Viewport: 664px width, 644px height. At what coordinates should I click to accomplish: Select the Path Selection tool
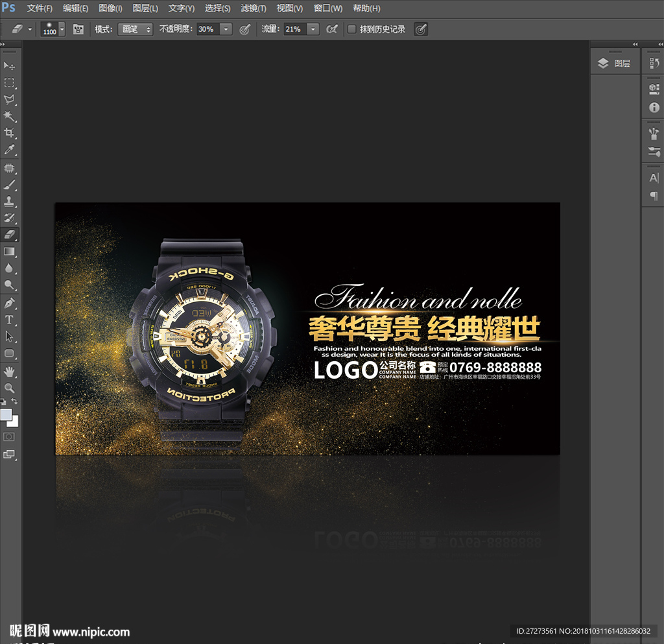point(9,337)
